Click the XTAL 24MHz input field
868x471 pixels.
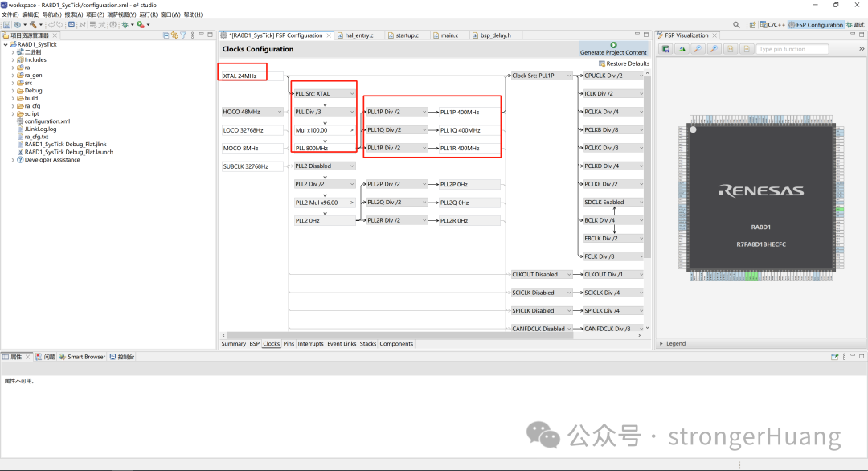coord(252,76)
